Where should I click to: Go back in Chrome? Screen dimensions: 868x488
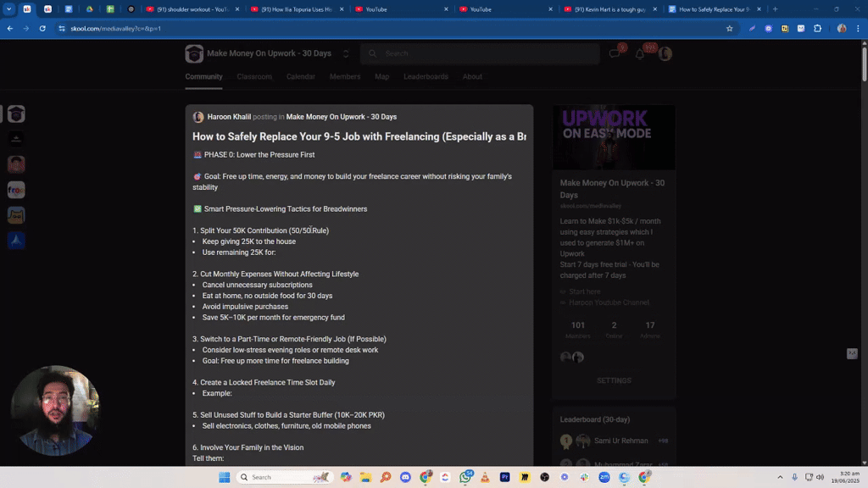tap(10, 28)
